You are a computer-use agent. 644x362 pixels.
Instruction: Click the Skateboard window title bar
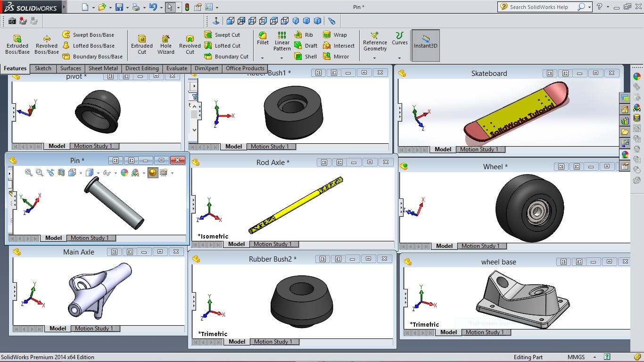pos(489,73)
